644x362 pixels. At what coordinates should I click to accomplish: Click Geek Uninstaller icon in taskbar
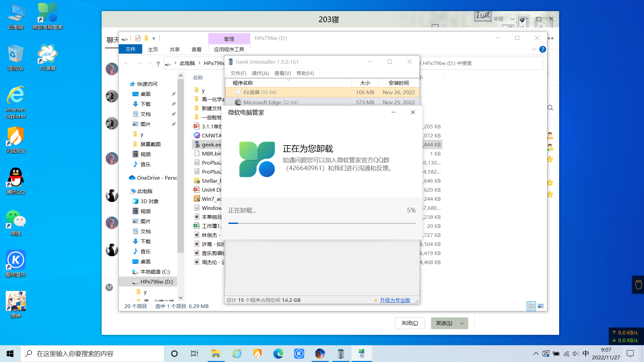click(x=341, y=354)
